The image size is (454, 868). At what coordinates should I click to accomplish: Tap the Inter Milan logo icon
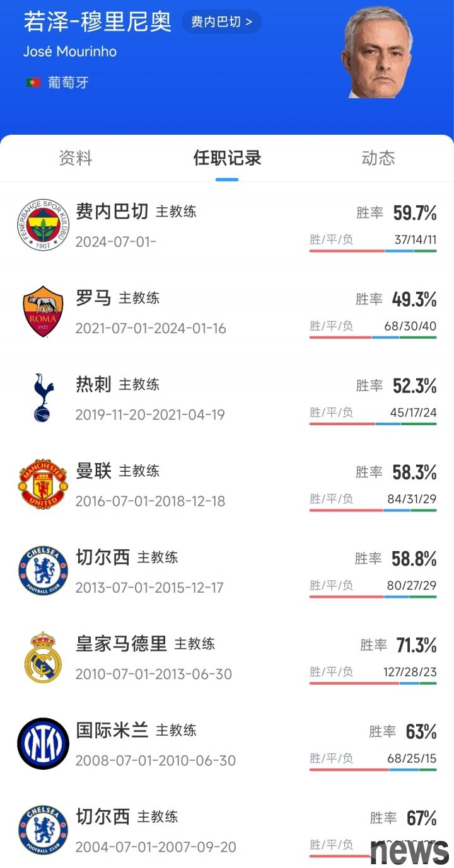coord(43,744)
